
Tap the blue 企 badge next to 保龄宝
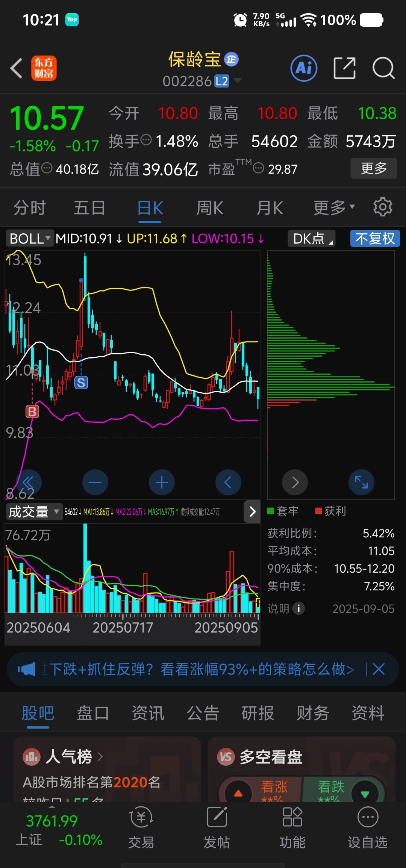point(231,59)
